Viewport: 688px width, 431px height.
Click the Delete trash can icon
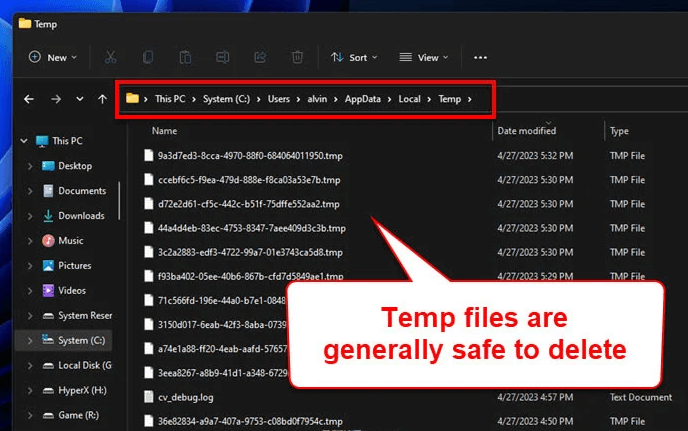coord(297,58)
